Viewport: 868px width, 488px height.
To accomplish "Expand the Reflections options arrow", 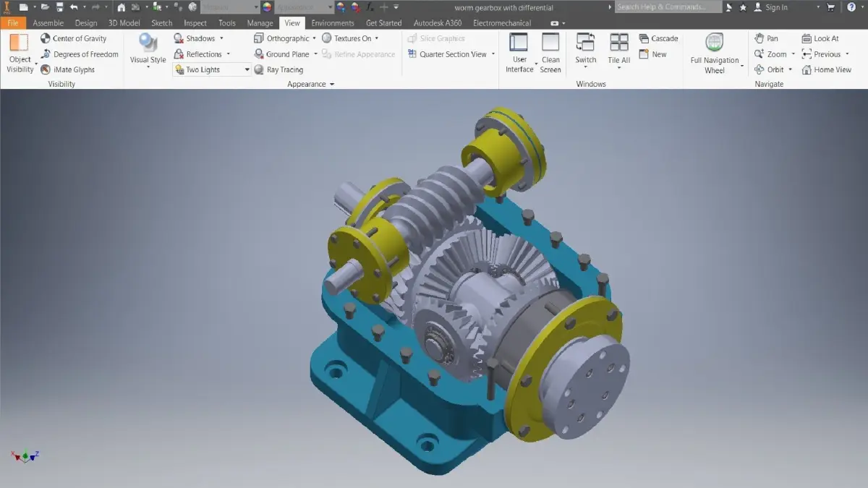I will click(228, 54).
